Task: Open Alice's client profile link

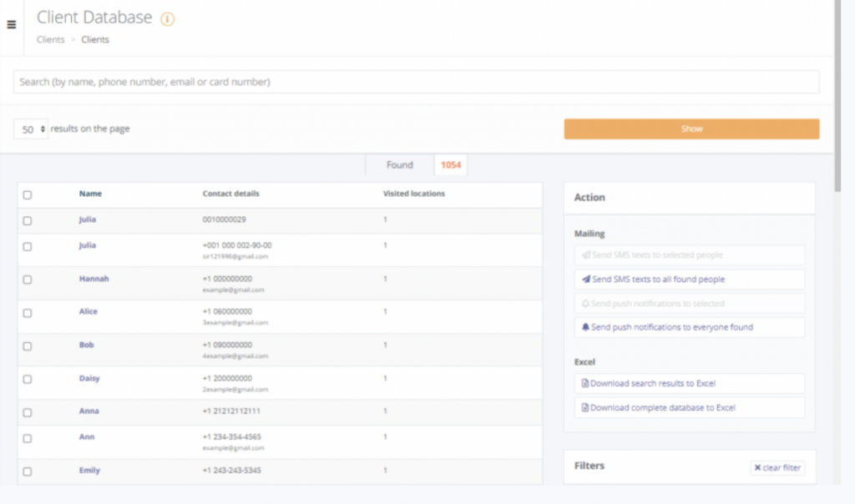Action: [x=88, y=311]
